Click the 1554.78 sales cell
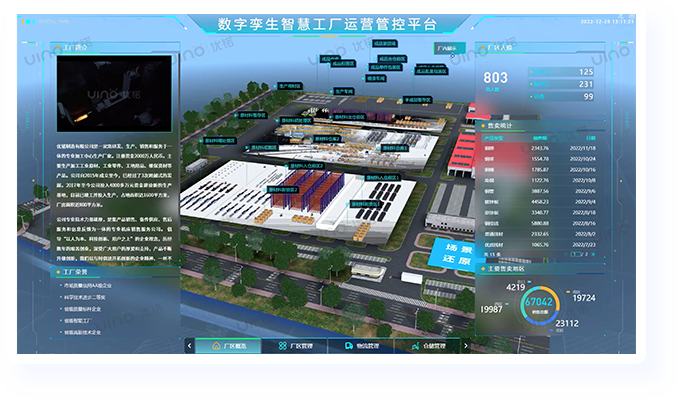 pos(540,159)
